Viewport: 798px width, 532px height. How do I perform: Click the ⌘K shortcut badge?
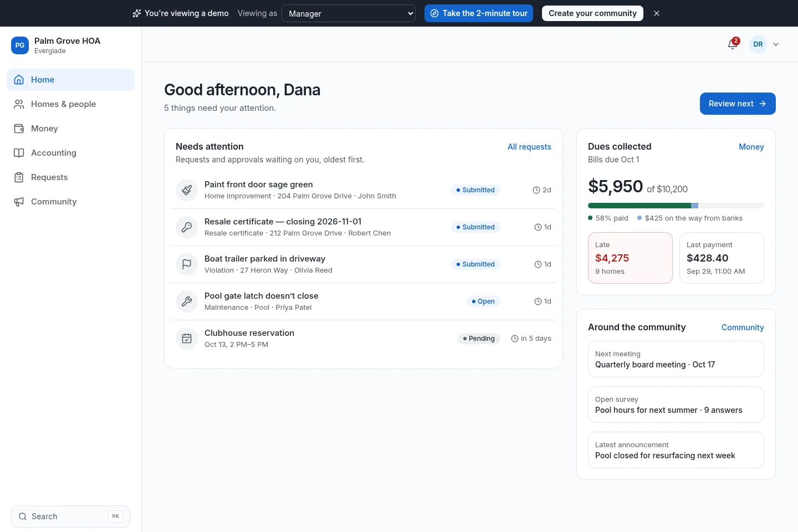[x=115, y=516]
